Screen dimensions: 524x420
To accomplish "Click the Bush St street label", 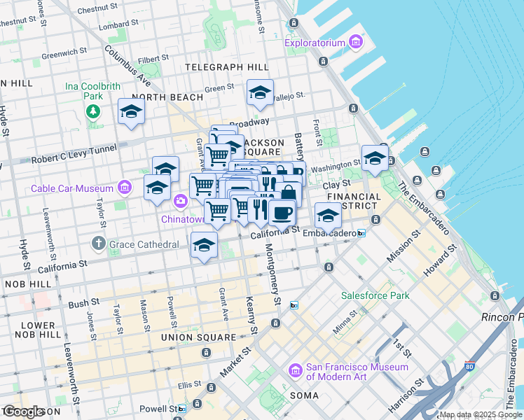I will point(84,303).
